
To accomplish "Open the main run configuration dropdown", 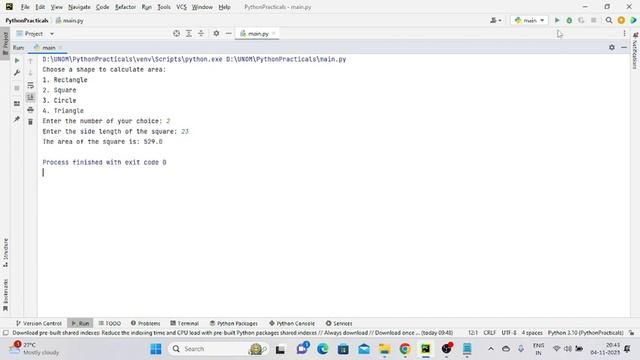I will tap(529, 20).
